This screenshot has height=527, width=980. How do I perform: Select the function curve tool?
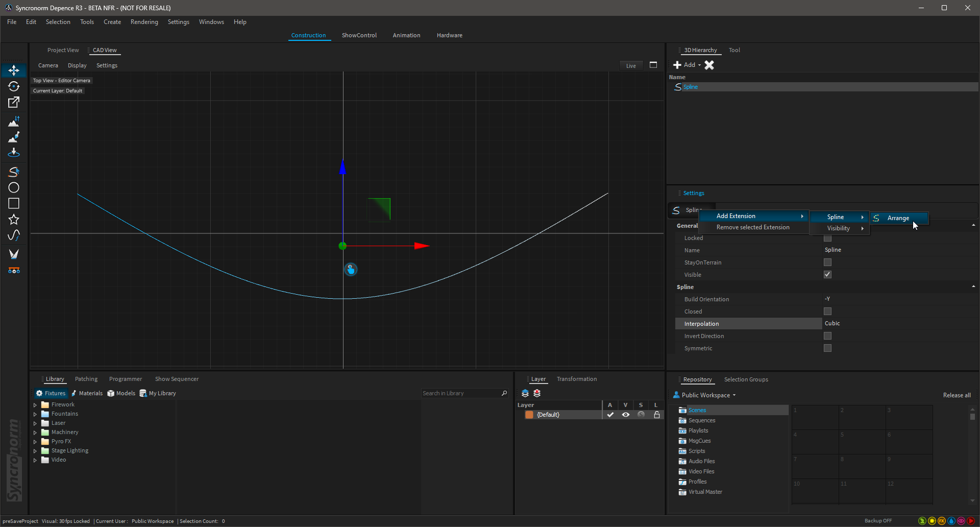pos(14,235)
